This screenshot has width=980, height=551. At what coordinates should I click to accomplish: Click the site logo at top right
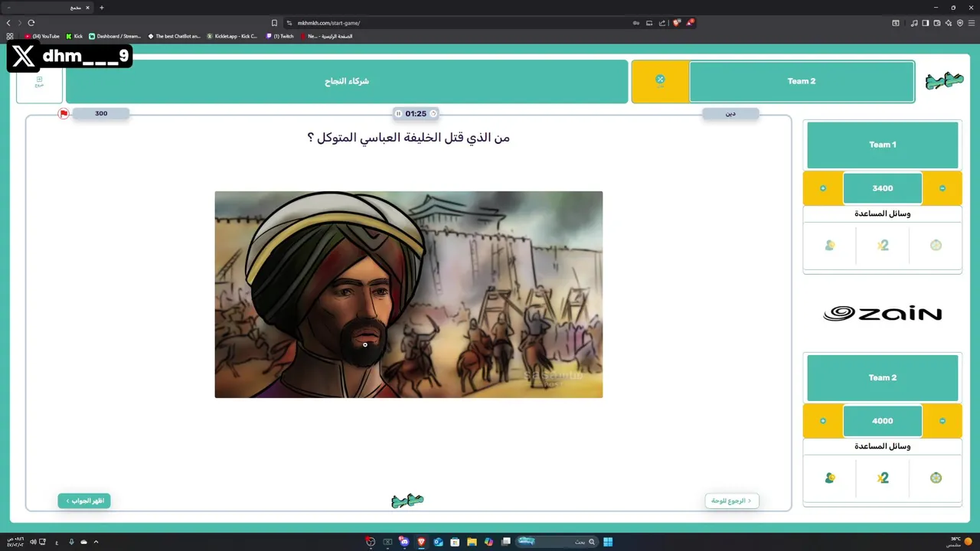click(x=944, y=80)
